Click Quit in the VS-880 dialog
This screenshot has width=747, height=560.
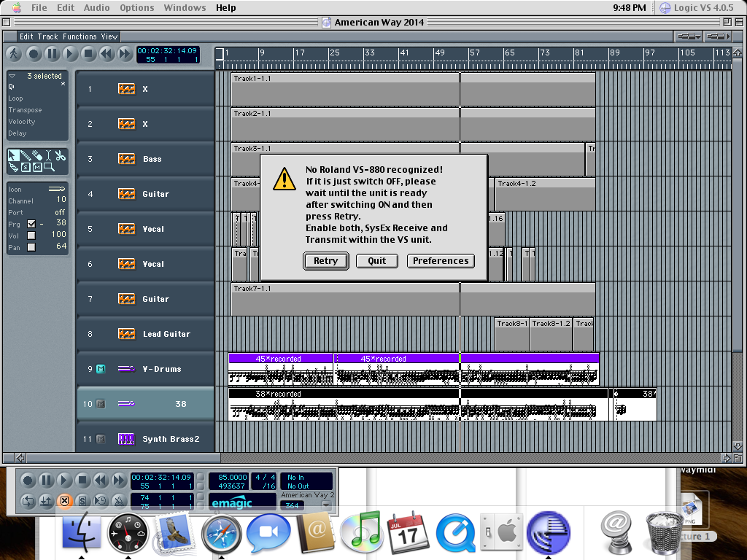tap(377, 261)
